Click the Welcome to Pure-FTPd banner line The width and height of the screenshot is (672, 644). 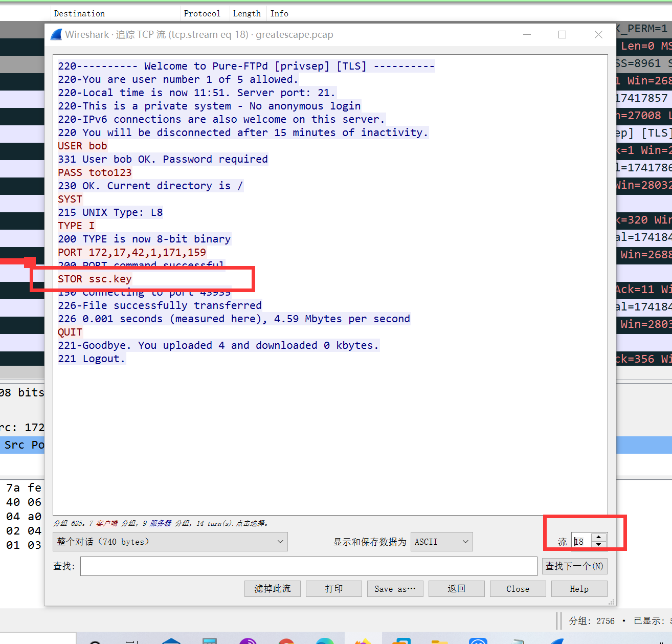246,66
